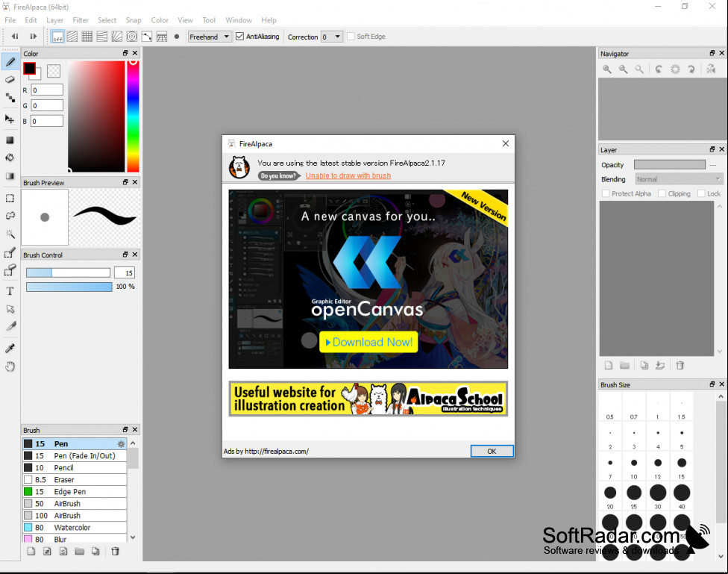Image resolution: width=728 pixels, height=574 pixels.
Task: Click the brush size slider
Action: pyautogui.click(x=69, y=273)
